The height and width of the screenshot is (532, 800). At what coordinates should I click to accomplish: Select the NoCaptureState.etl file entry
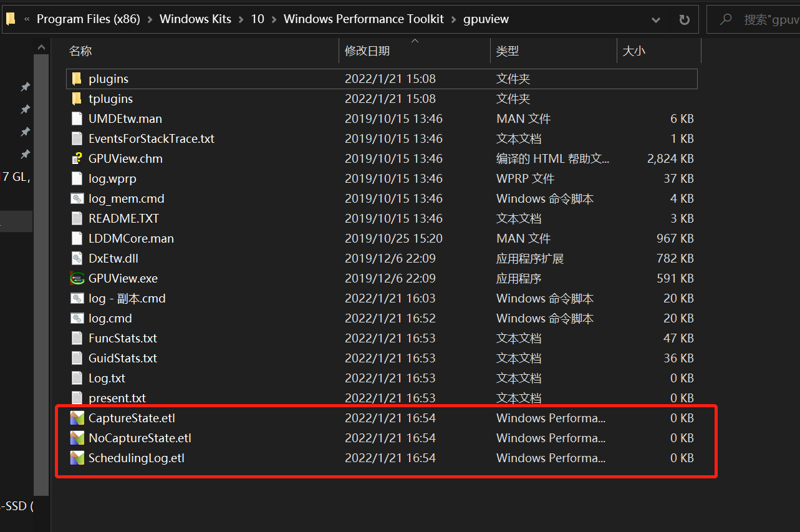point(140,438)
